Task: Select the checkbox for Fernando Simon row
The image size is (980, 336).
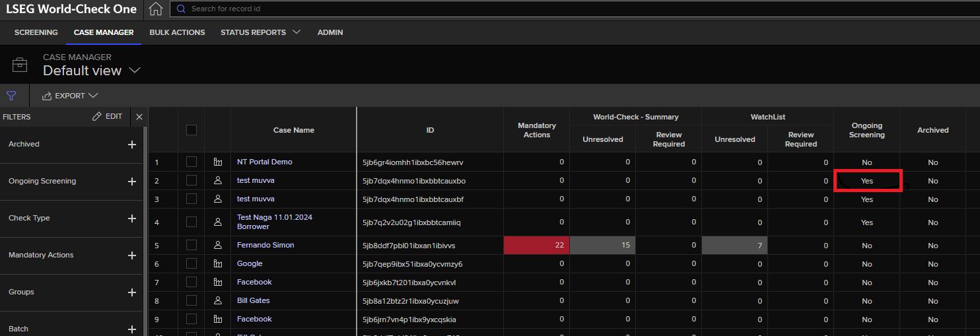Action: coord(192,245)
